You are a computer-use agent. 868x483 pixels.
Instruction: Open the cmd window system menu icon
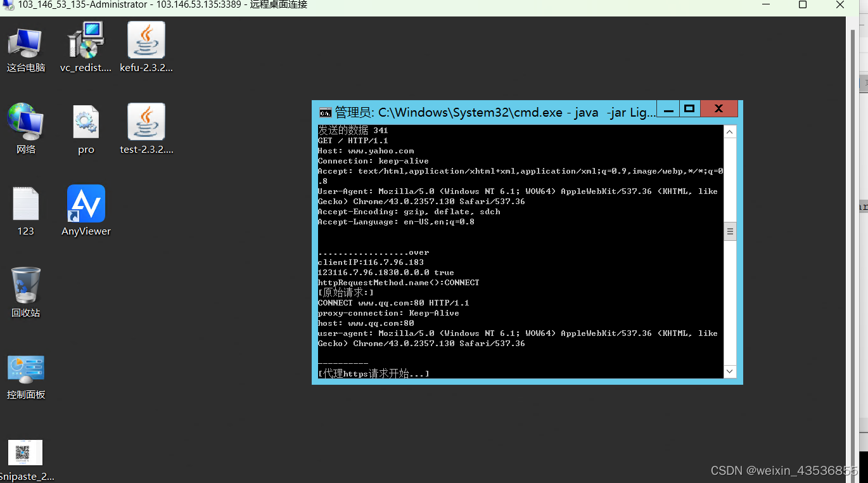[325, 113]
